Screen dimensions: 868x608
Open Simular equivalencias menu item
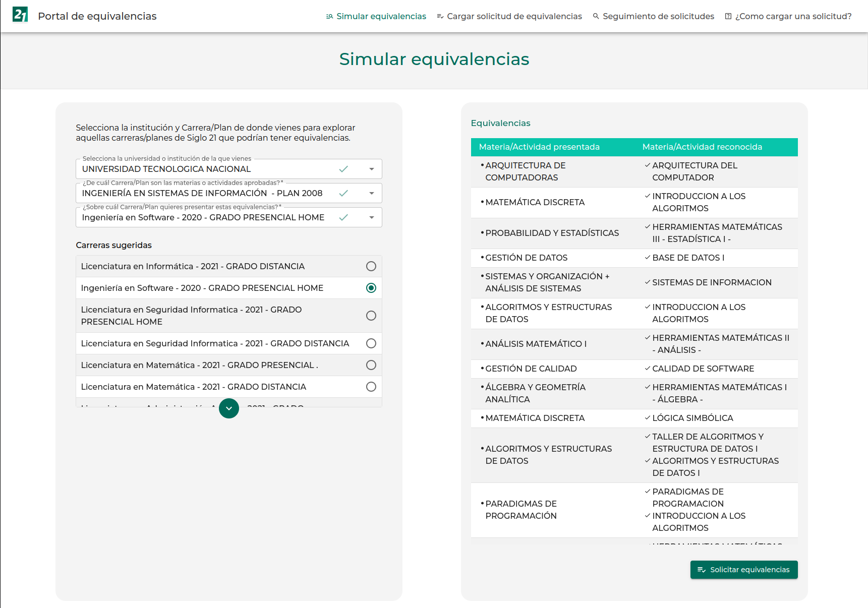376,16
